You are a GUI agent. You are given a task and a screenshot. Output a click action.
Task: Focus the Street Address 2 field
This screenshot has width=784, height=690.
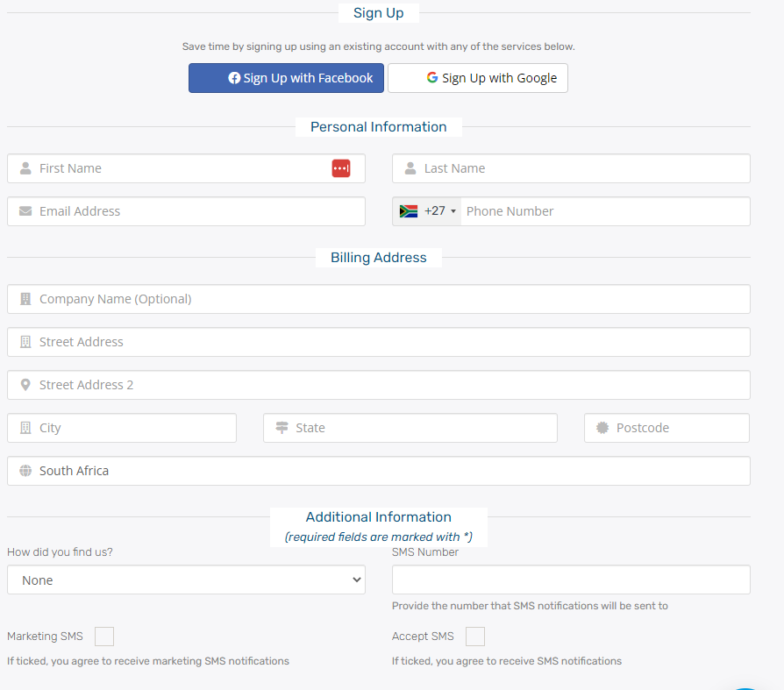click(x=379, y=385)
